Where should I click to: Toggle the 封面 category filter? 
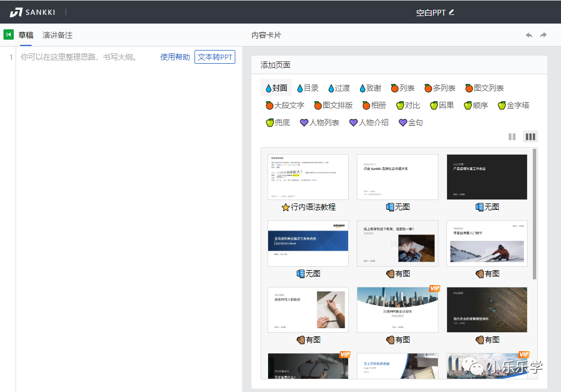[276, 87]
